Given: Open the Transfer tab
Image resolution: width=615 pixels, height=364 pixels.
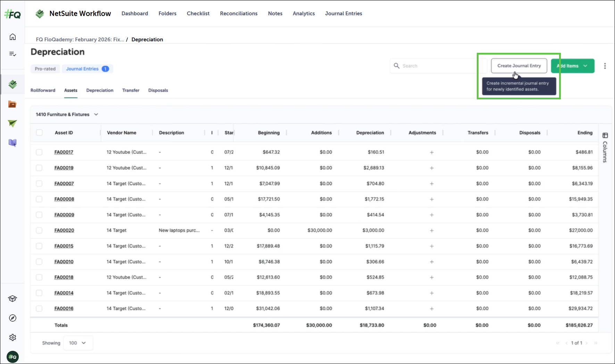Looking at the screenshot, I should point(131,90).
